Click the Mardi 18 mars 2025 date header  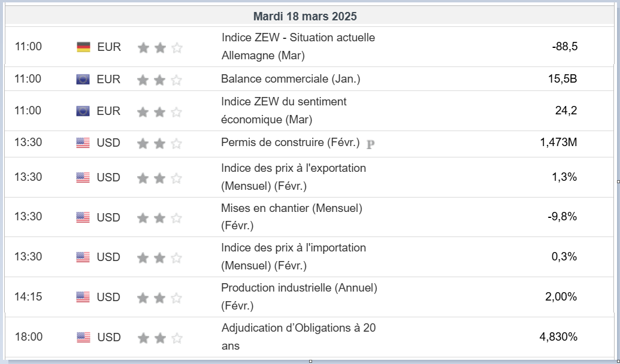(x=305, y=16)
